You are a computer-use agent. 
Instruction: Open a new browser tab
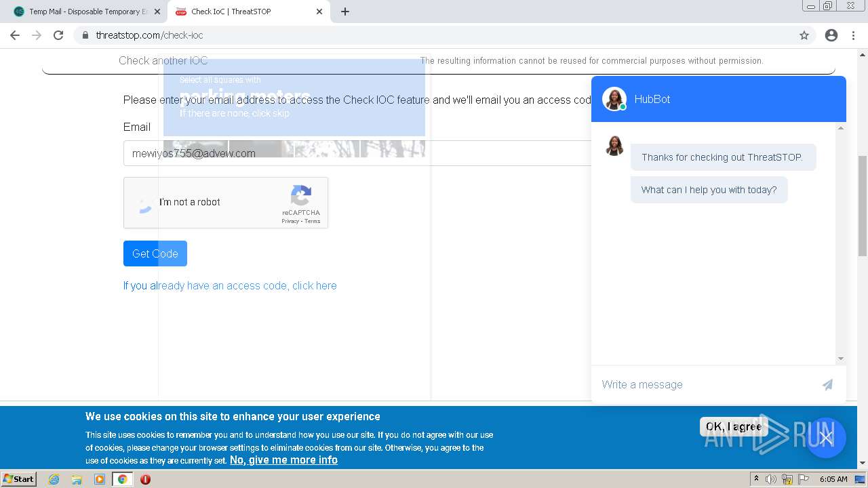click(345, 12)
